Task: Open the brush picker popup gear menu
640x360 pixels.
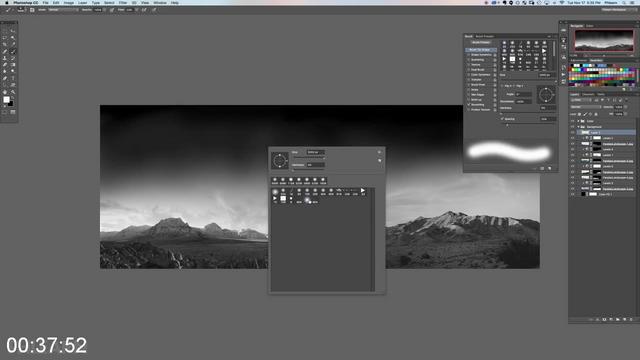Action: [379, 152]
